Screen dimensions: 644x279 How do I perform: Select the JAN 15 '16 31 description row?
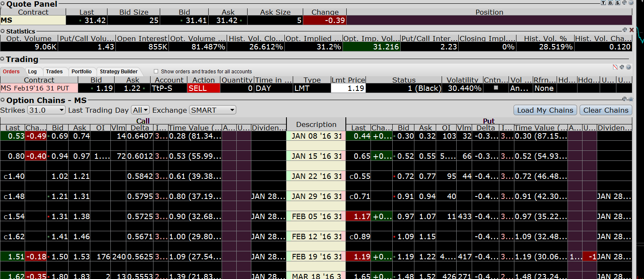[x=316, y=156]
